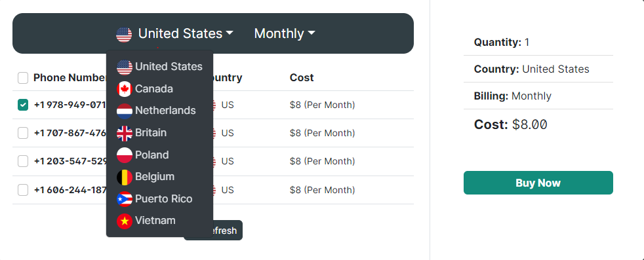Click the Puerto Rico flag icon

click(125, 199)
